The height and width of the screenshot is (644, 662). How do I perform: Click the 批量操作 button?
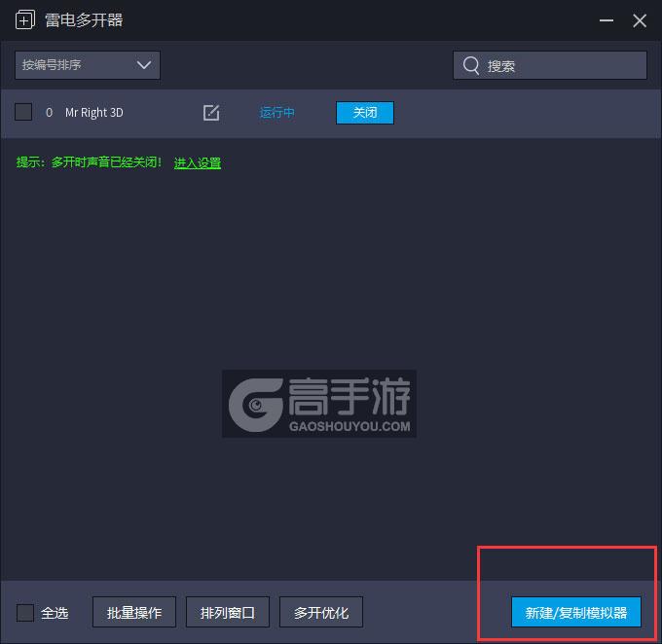click(x=134, y=612)
